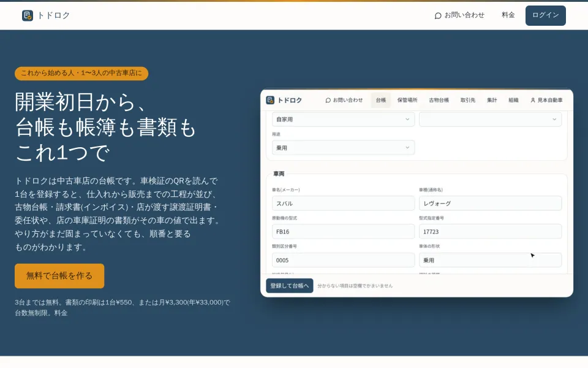The image size is (588, 368).
Task: Click the お問い合わせ chat icon inside the app preview
Action: 328,100
